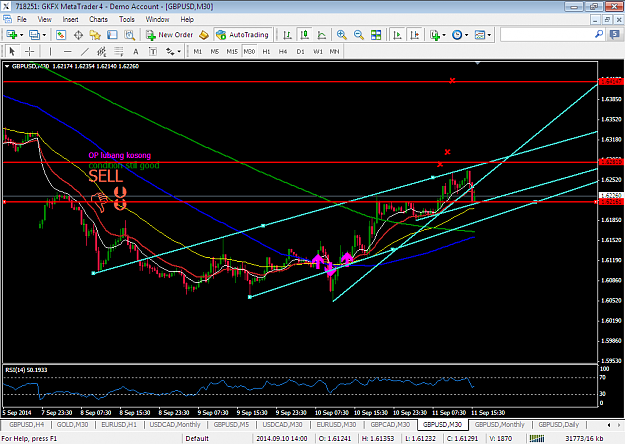This screenshot has height=444, width=625.
Task: Switch to the D1 timeframe
Action: (x=301, y=51)
